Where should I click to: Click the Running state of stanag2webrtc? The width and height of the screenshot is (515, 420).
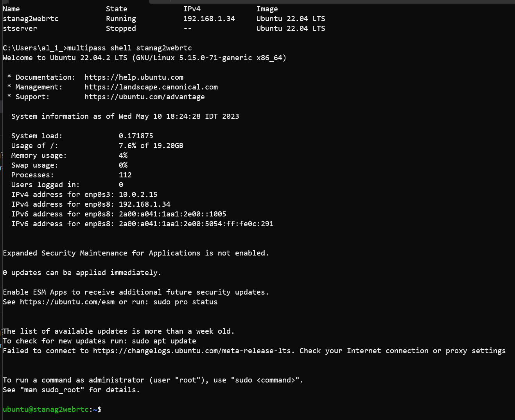(x=121, y=19)
